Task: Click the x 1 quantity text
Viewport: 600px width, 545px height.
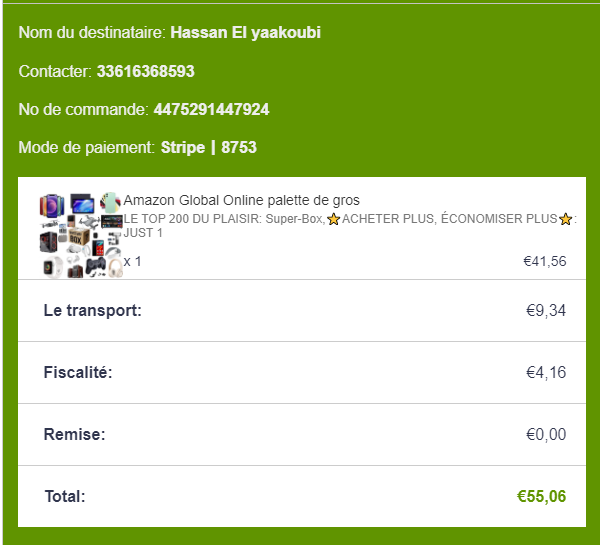Action: coord(133,261)
